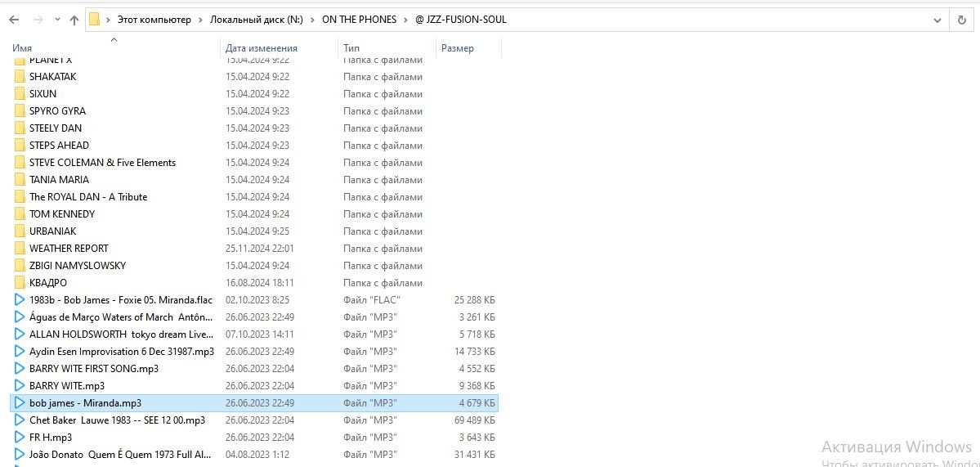Click size 31 431 КБ of João Donato file

click(x=474, y=455)
